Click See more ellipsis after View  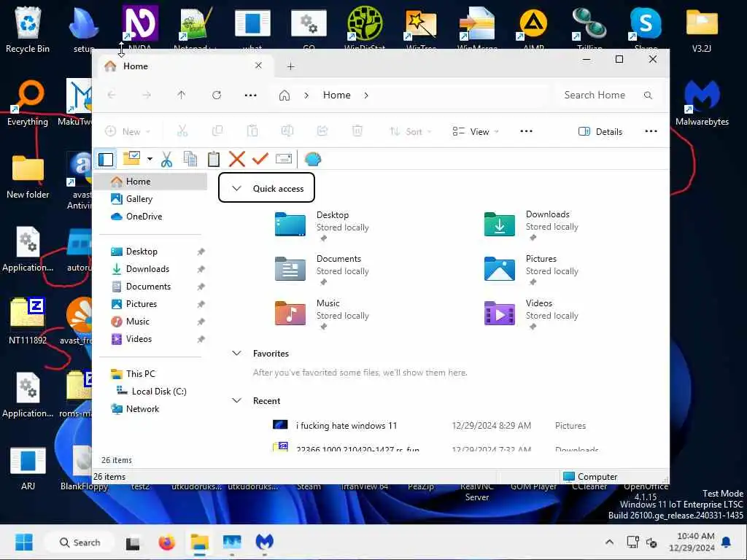527,131
